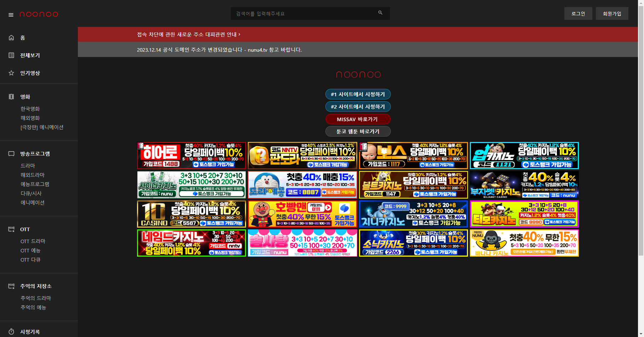644x337 pixels.
Task: Open 드라마 submenu link
Action: click(x=28, y=166)
